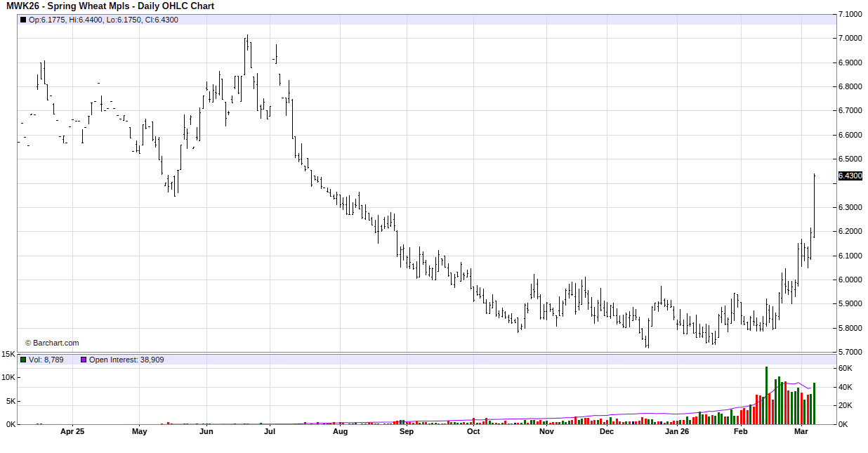Click the Barchart.com copyright text

[52, 343]
